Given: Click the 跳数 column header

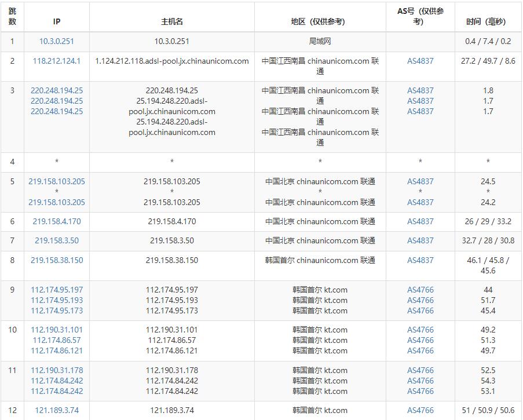Looking at the screenshot, I should tap(12, 16).
